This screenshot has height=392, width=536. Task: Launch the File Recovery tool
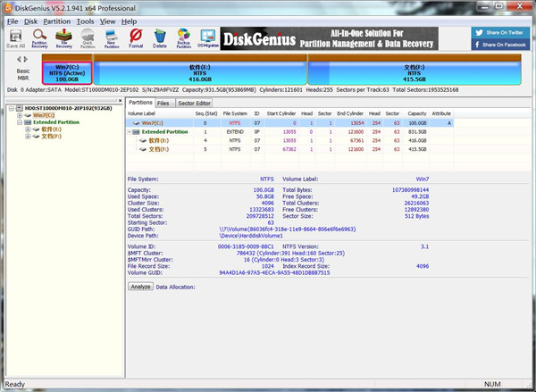(63, 38)
